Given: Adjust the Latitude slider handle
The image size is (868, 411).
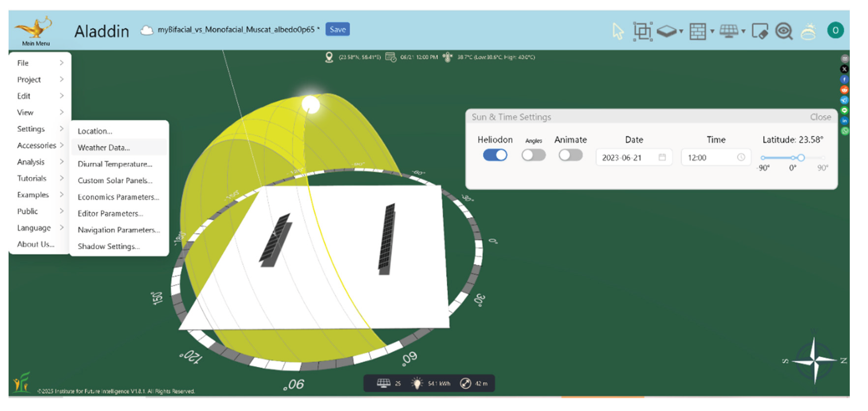Looking at the screenshot, I should [x=801, y=158].
